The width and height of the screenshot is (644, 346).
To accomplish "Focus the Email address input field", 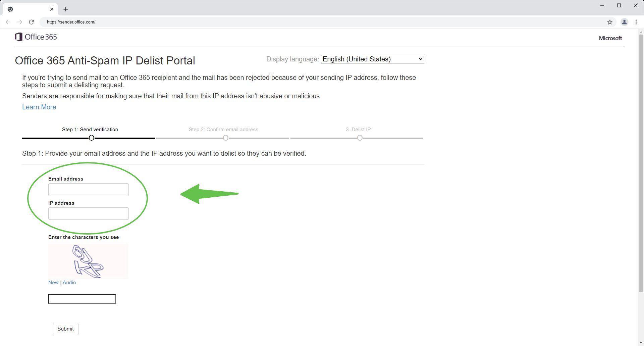I will point(89,190).
